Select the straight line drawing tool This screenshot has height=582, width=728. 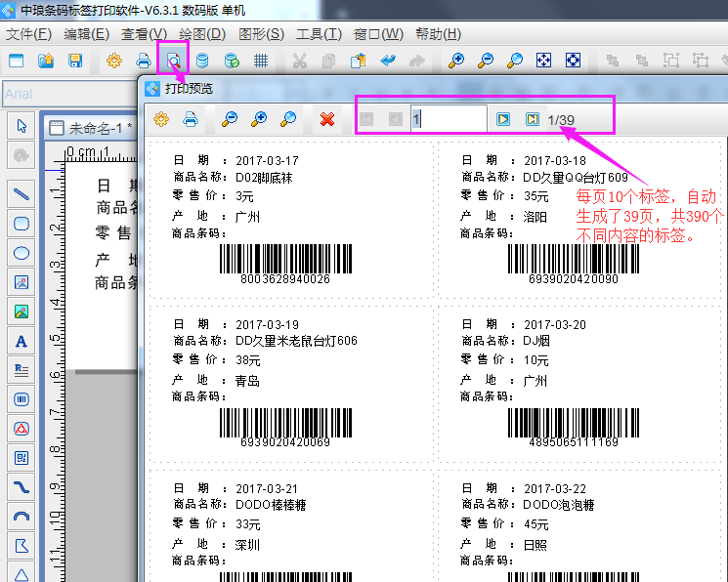coord(21,194)
